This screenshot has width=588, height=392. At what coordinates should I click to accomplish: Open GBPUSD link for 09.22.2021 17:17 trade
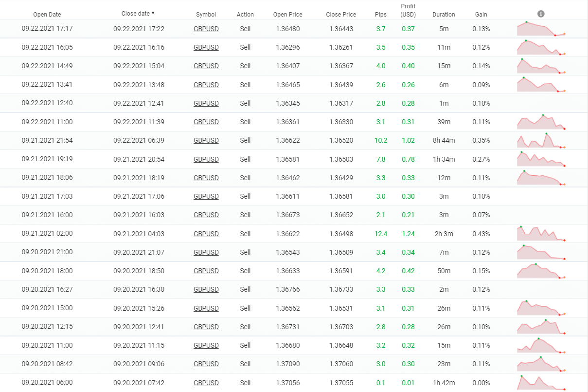[x=206, y=29]
